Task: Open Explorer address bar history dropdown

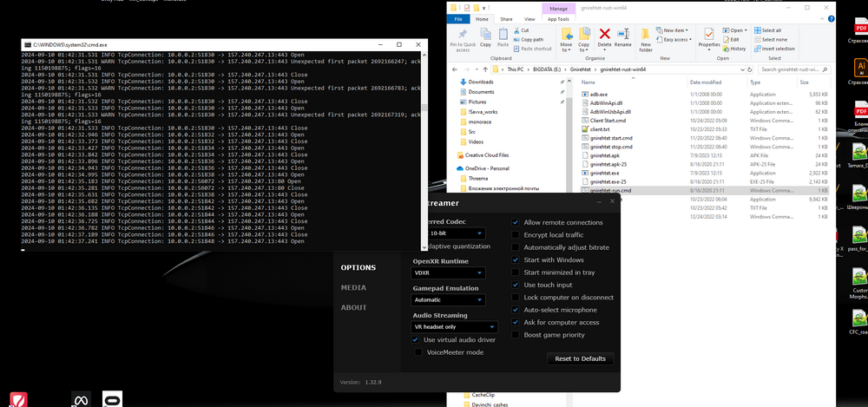Action: pos(742,69)
